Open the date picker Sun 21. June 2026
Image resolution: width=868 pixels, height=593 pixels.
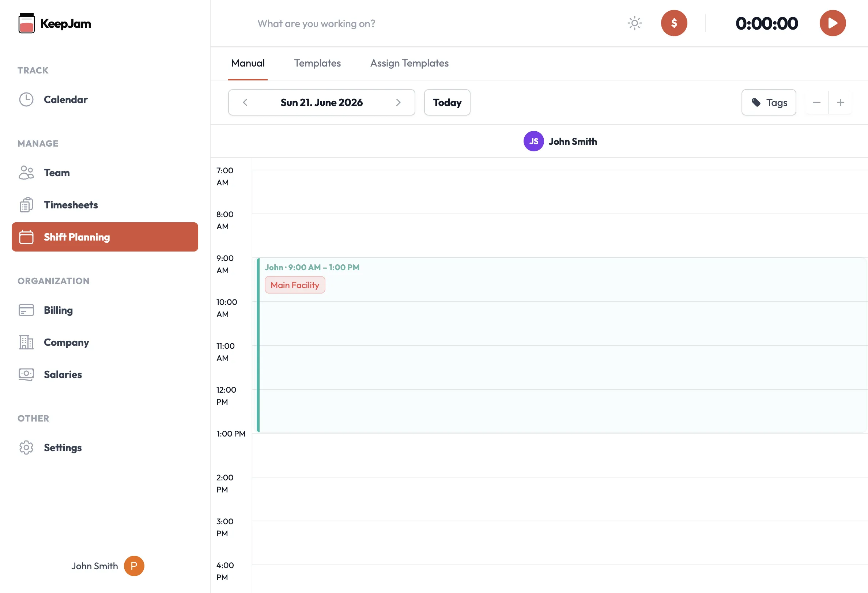click(x=321, y=102)
